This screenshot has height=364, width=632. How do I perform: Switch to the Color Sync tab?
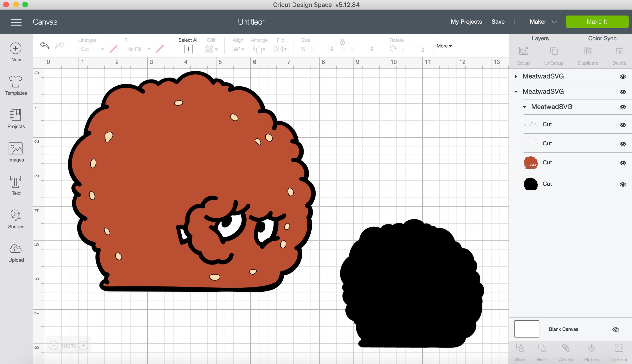[x=602, y=38]
